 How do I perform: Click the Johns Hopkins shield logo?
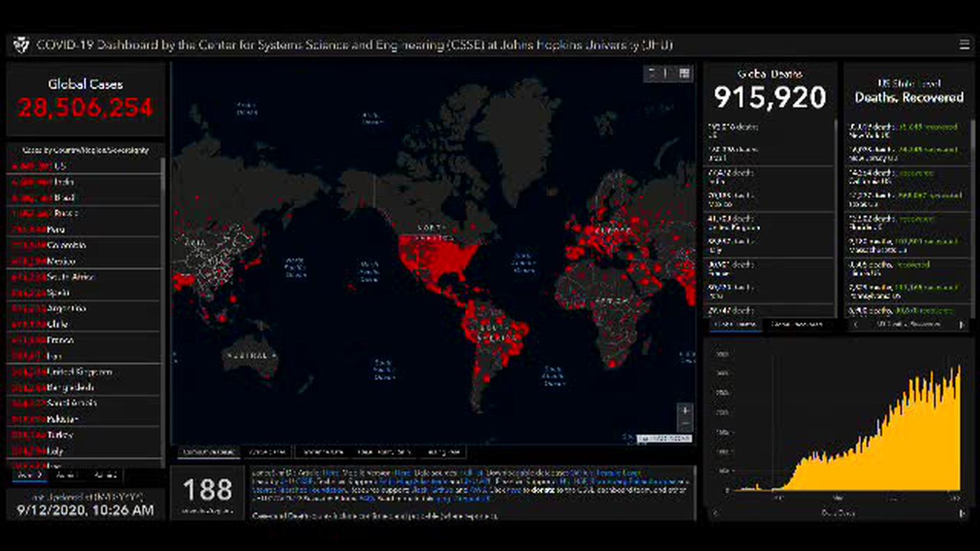(x=21, y=45)
